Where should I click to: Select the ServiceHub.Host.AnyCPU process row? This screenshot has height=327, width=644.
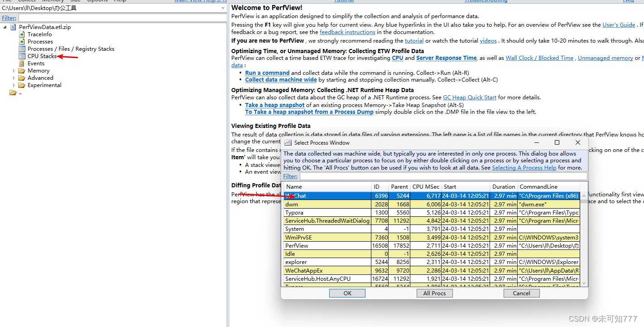(432, 279)
